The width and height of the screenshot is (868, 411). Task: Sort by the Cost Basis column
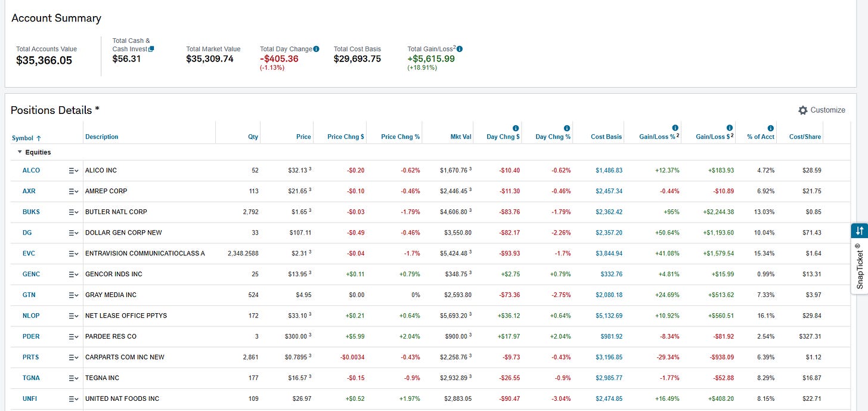(x=606, y=137)
